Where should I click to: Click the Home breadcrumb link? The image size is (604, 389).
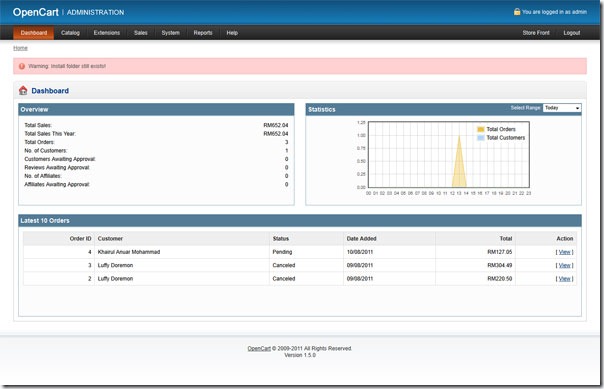(20, 48)
